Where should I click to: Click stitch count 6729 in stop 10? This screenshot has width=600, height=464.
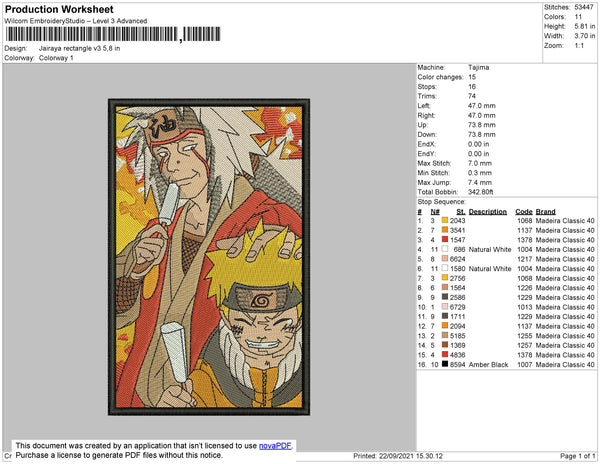(458, 307)
